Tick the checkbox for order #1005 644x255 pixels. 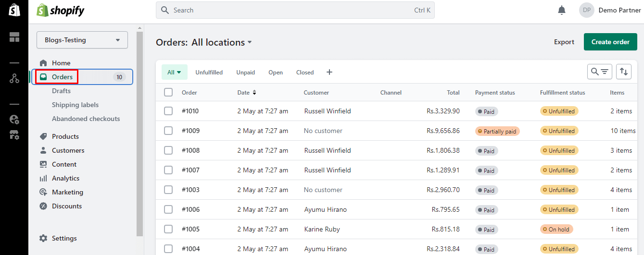click(x=168, y=229)
